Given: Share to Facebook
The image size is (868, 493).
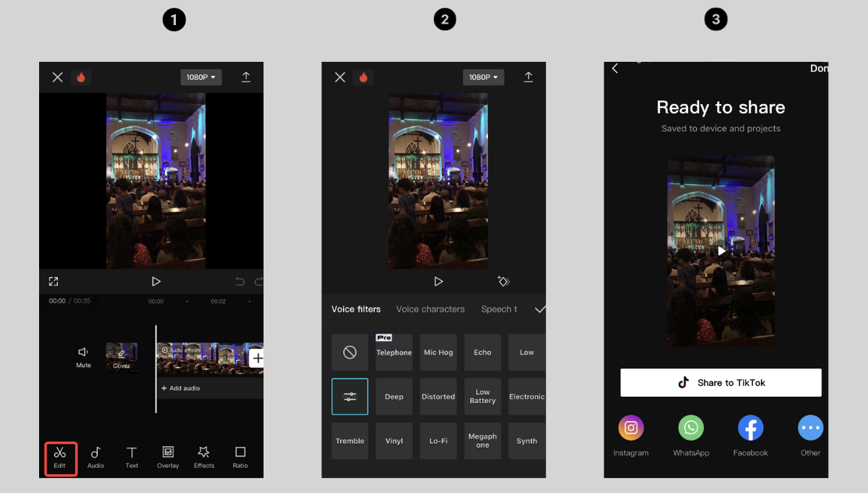Looking at the screenshot, I should point(751,436).
